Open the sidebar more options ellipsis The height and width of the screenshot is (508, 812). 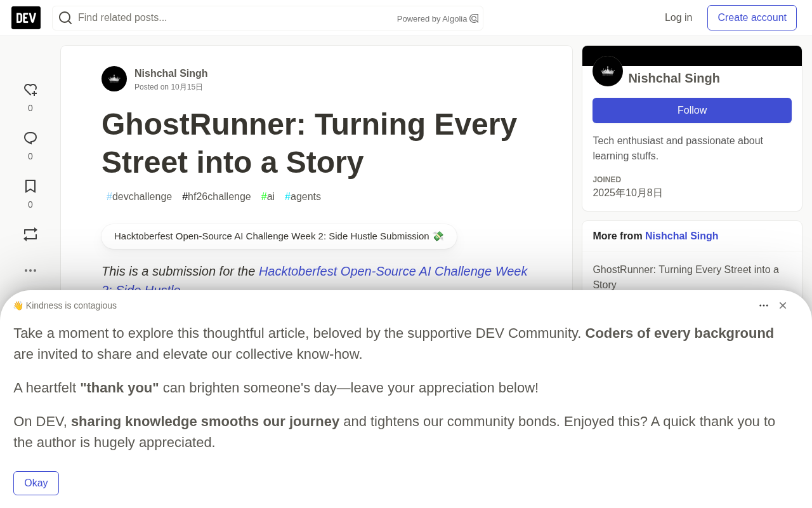[30, 271]
